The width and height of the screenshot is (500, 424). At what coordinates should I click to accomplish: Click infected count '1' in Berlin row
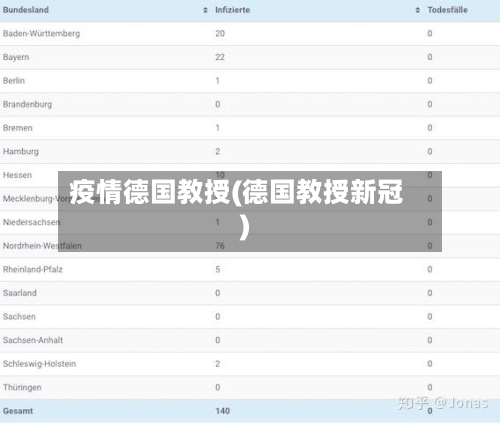(x=218, y=81)
